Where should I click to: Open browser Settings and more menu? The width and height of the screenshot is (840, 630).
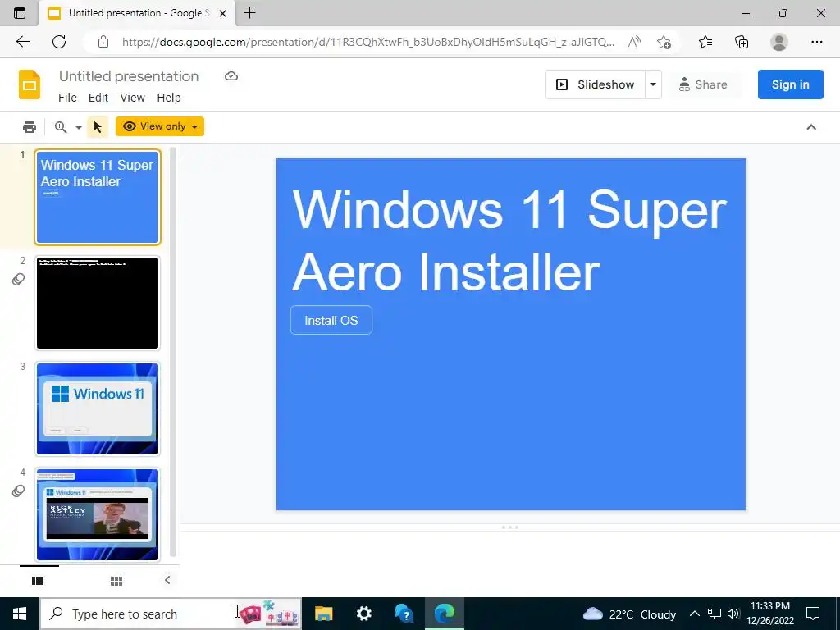pyautogui.click(x=816, y=42)
